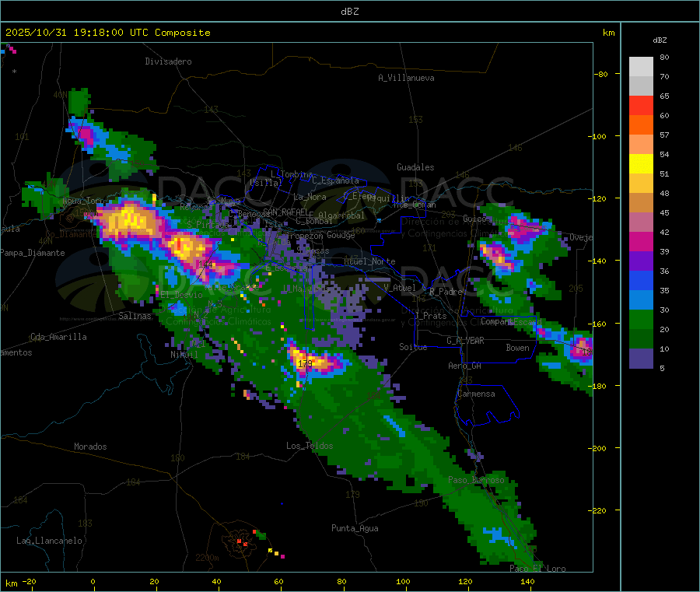Viewport: 700px width, 592px height.
Task: Select the slate purple 5-10 dBZ legend swatch
Action: pos(641,359)
